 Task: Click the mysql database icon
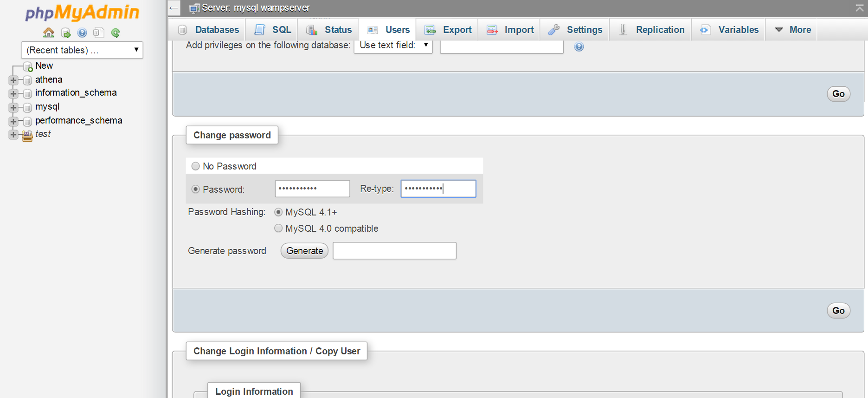27,108
